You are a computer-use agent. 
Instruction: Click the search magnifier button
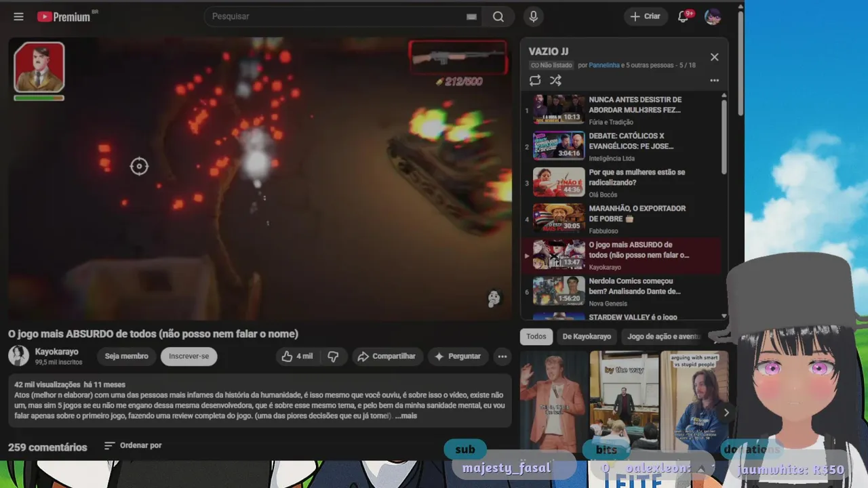click(x=498, y=17)
